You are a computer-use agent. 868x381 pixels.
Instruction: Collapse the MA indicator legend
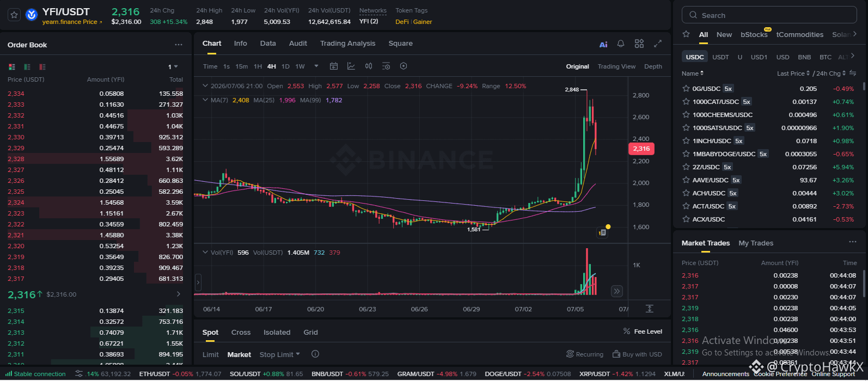tap(205, 100)
